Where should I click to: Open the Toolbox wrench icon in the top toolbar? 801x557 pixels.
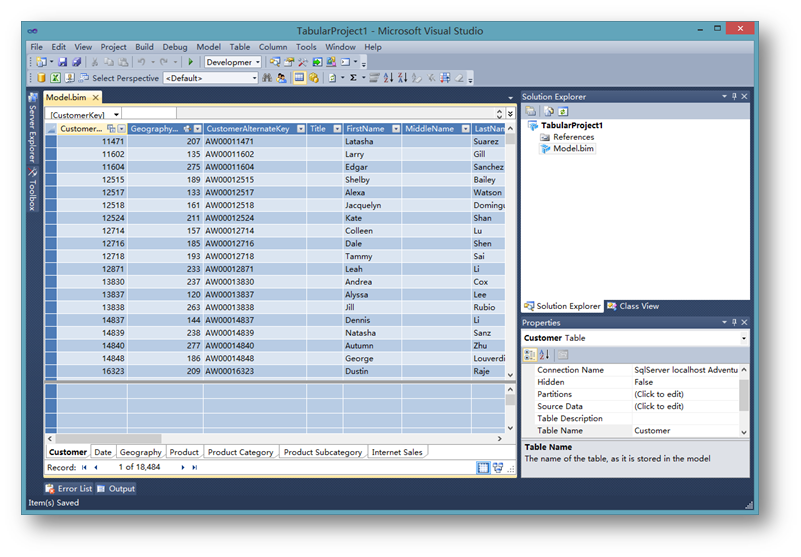pos(303,62)
